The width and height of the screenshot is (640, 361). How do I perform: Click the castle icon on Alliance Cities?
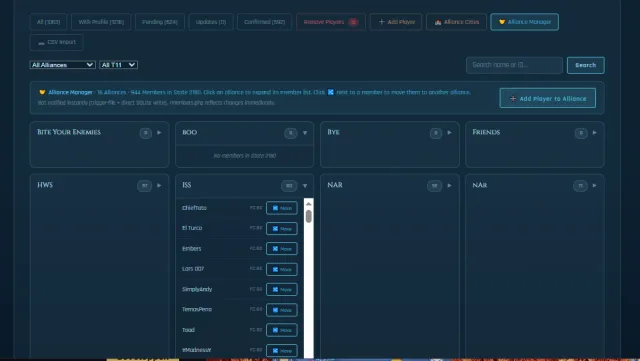tap(438, 22)
